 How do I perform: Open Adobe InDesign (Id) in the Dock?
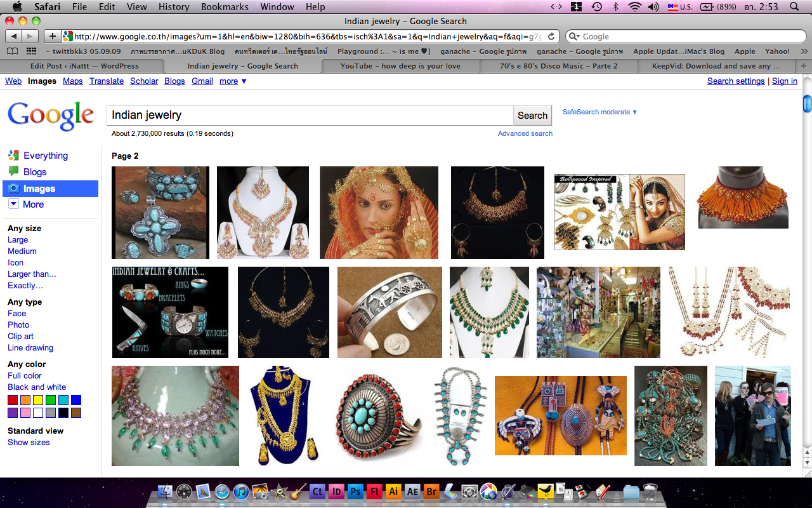[x=336, y=491]
